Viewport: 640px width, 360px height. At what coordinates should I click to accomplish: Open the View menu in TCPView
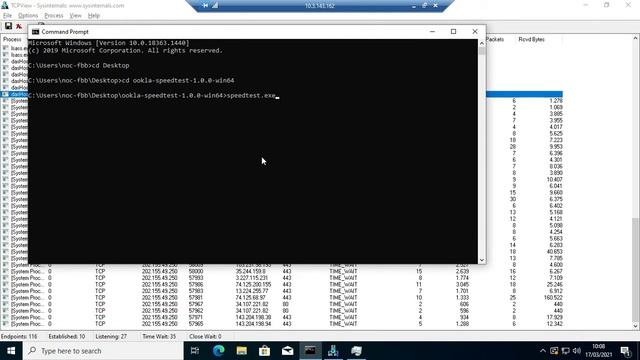[76, 16]
